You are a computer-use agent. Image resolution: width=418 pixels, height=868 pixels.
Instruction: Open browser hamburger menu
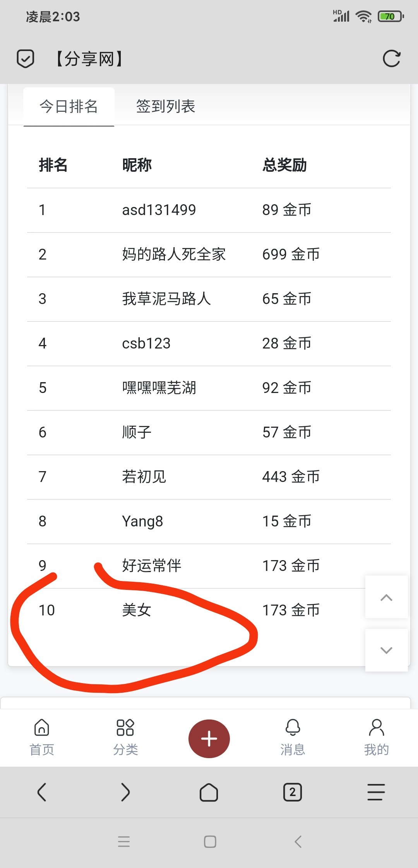[376, 792]
